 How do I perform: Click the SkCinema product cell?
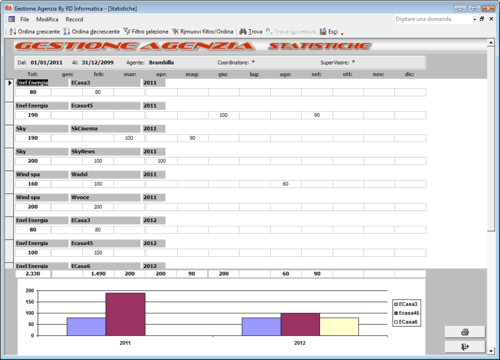pyautogui.click(x=105, y=129)
